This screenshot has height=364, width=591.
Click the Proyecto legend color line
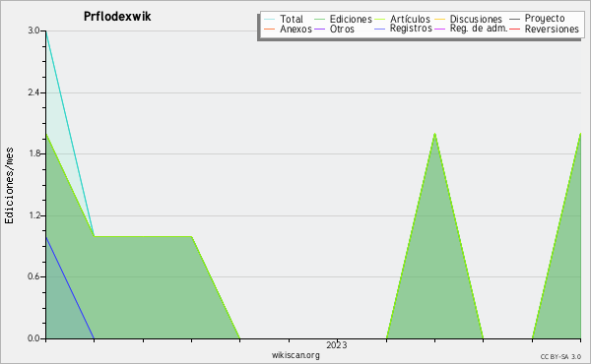click(x=515, y=20)
